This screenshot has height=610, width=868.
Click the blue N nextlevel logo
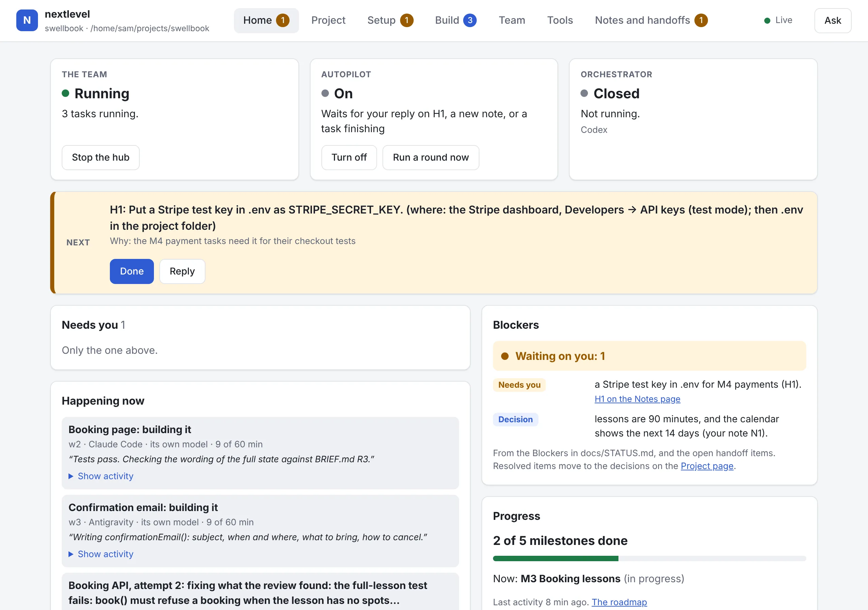27,20
